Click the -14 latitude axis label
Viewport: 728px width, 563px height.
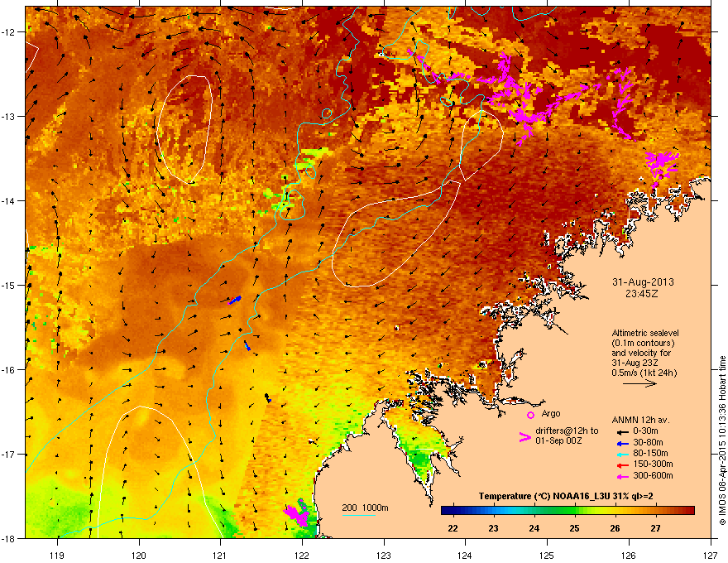[x=9, y=200]
